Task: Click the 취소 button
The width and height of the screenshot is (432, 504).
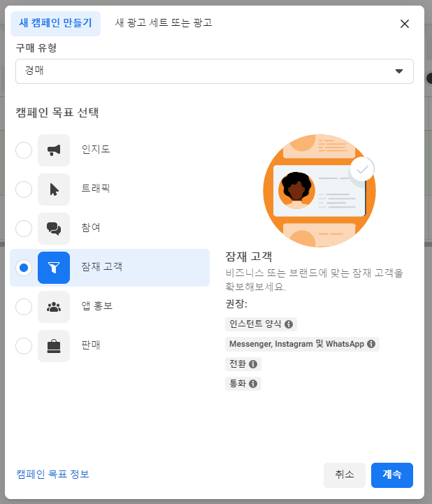Action: tap(345, 475)
